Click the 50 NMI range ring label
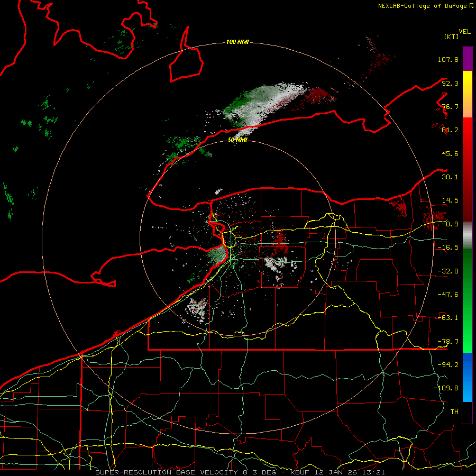This screenshot has height=476, width=476. (237, 140)
